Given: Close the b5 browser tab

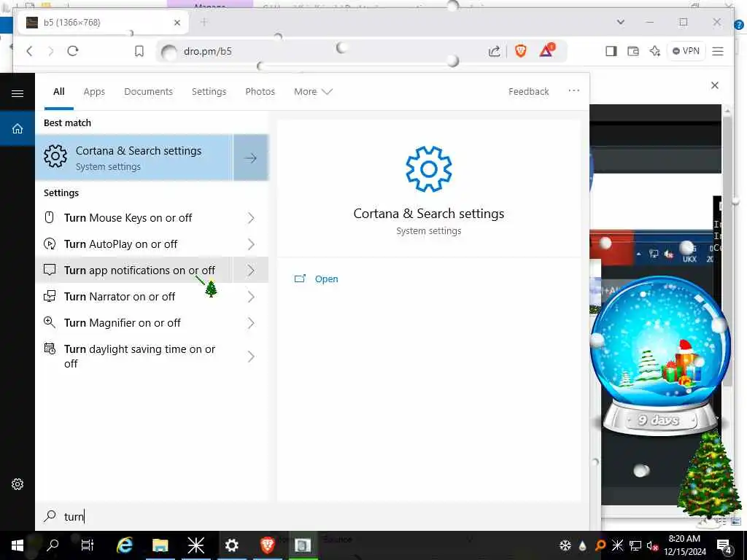Looking at the screenshot, I should point(177,23).
